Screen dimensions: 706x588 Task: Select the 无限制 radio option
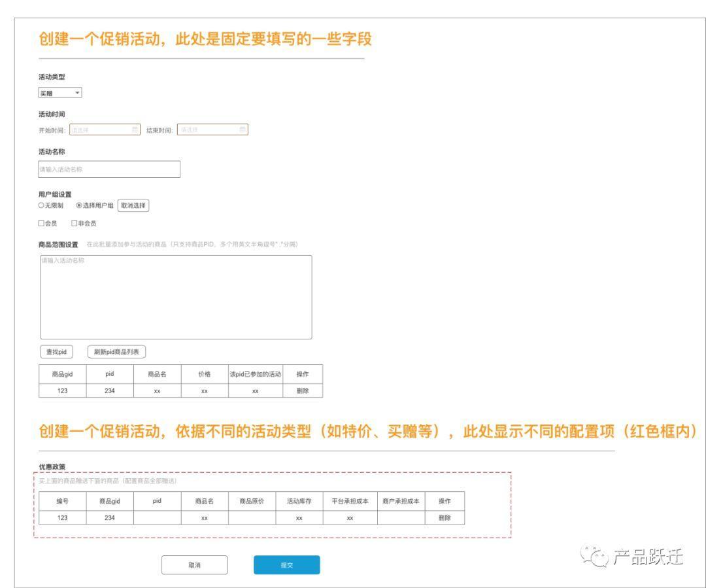(42, 205)
